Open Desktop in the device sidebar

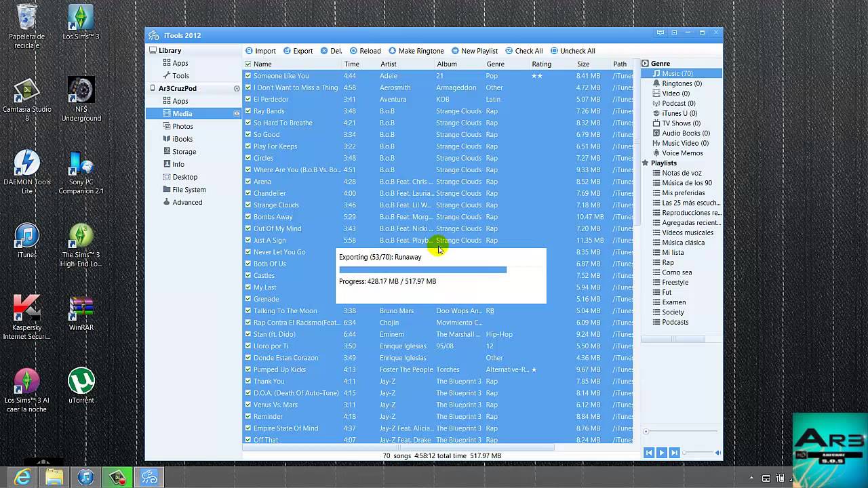pos(180,177)
